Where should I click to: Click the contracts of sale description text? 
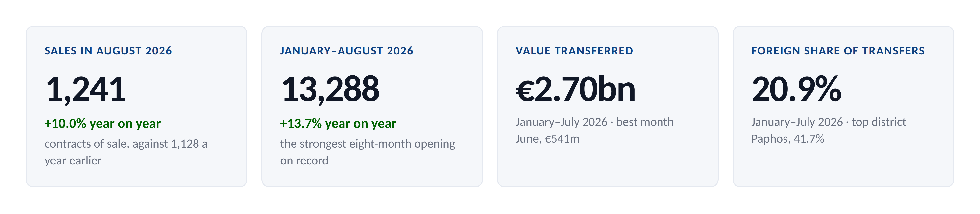pyautogui.click(x=126, y=152)
